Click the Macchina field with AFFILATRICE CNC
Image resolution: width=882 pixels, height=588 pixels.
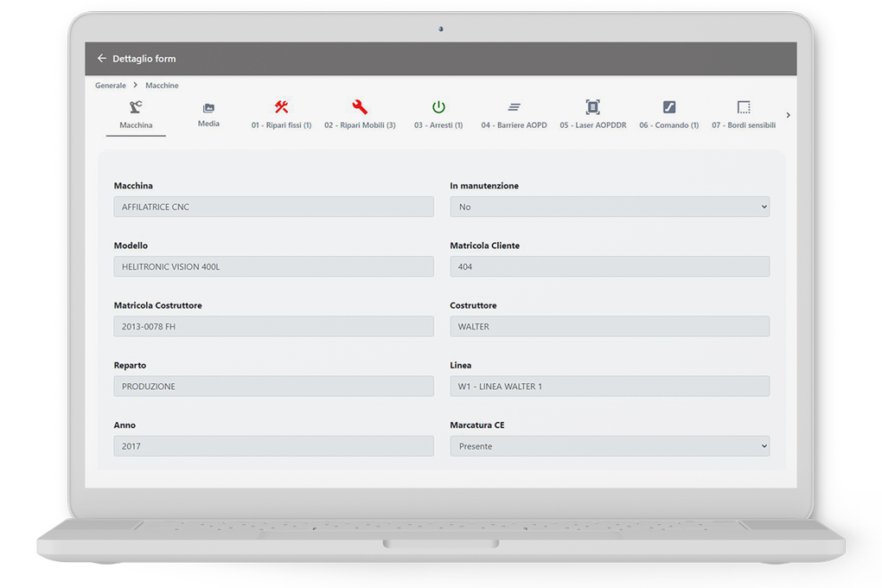coord(273,207)
